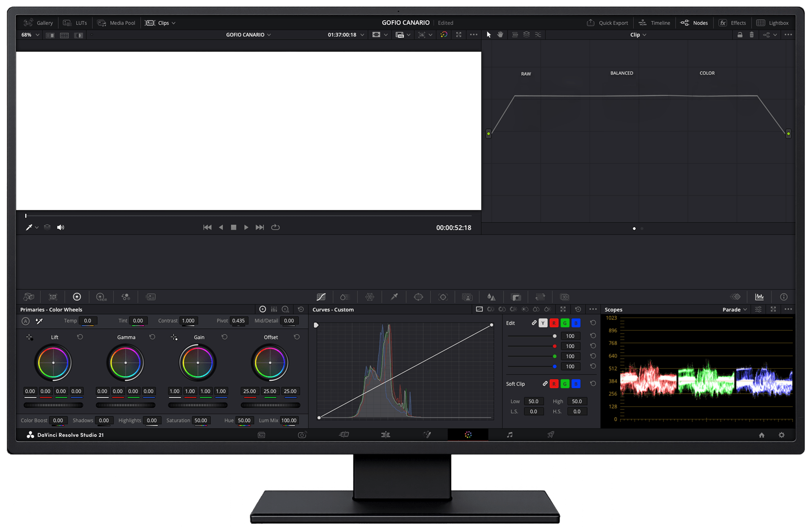Reset the Gamma color wheel
The height and width of the screenshot is (528, 812).
(x=152, y=337)
